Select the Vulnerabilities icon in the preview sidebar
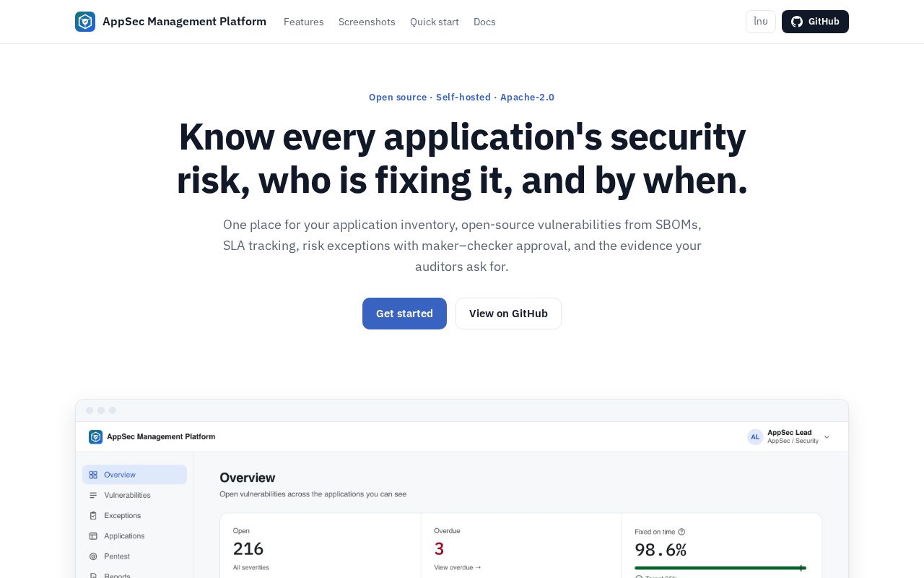The height and width of the screenshot is (578, 924). (93, 495)
